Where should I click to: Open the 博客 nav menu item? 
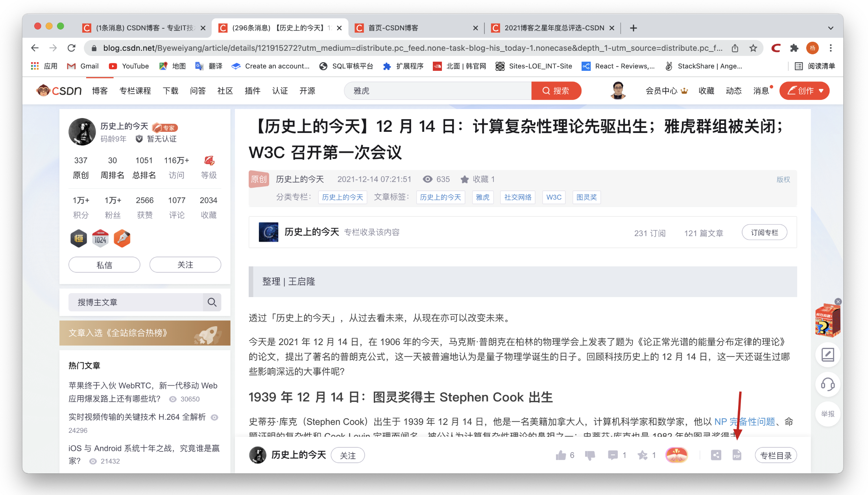pos(100,91)
